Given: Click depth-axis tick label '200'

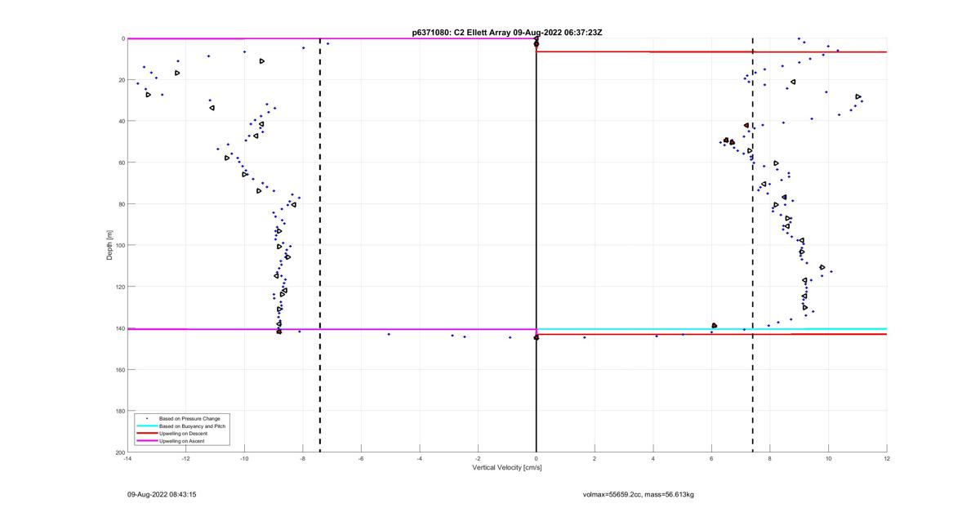Looking at the screenshot, I should [119, 452].
